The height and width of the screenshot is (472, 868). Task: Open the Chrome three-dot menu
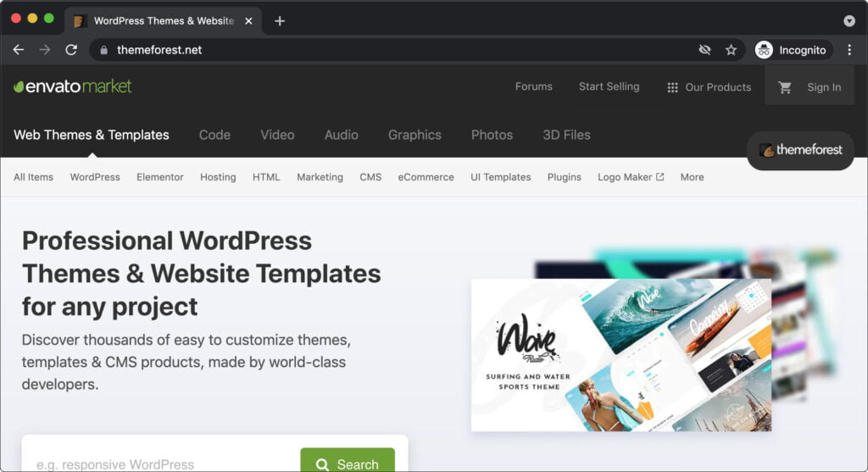(x=849, y=50)
